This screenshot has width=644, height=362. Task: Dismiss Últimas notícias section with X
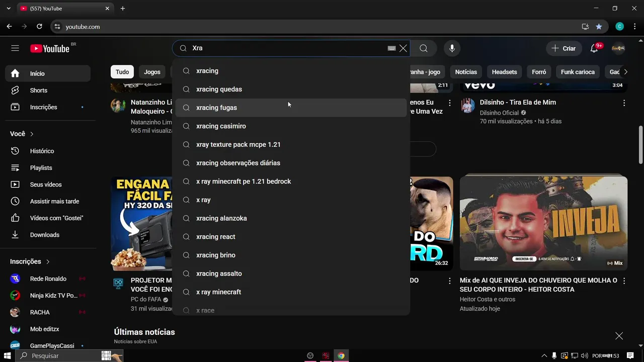tap(619, 335)
